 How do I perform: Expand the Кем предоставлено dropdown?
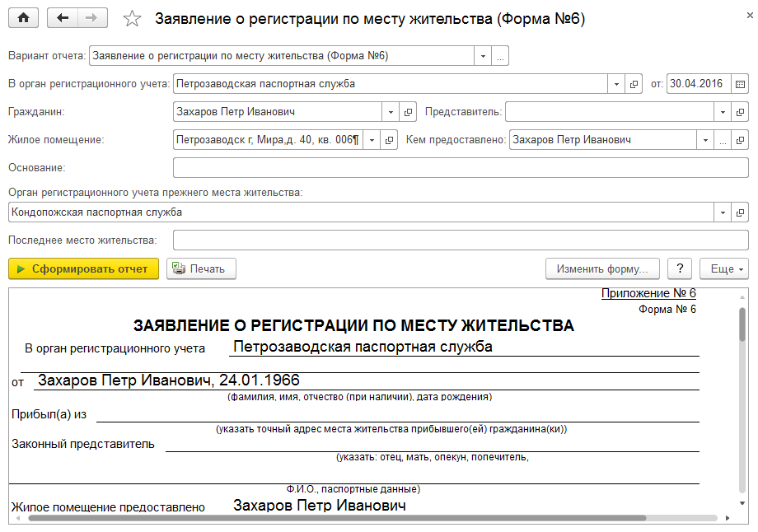[x=705, y=140]
